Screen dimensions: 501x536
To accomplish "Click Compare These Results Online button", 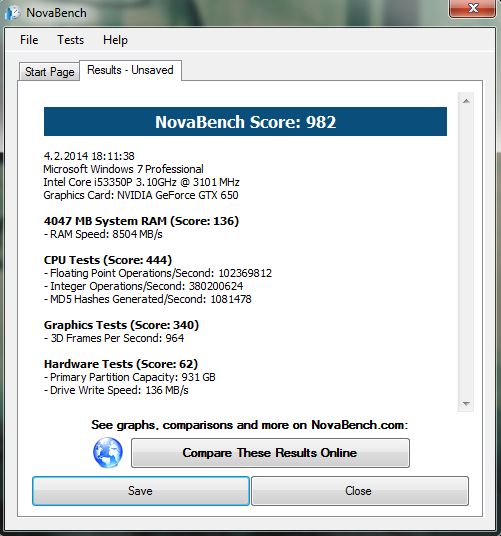I will point(270,453).
